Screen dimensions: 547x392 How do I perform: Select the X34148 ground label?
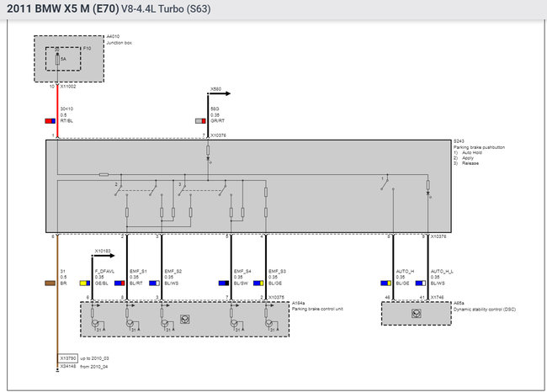pos(67,367)
